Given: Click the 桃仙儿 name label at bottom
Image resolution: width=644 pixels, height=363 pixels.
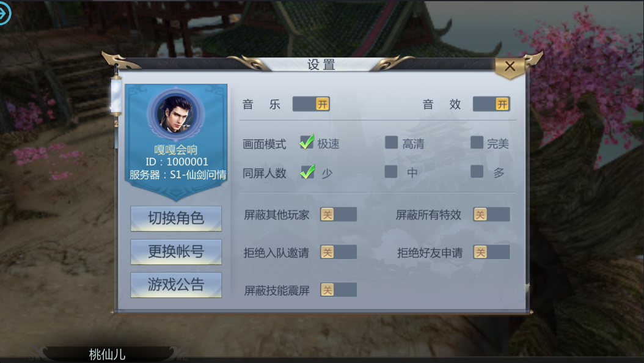Looking at the screenshot, I should pos(107,354).
